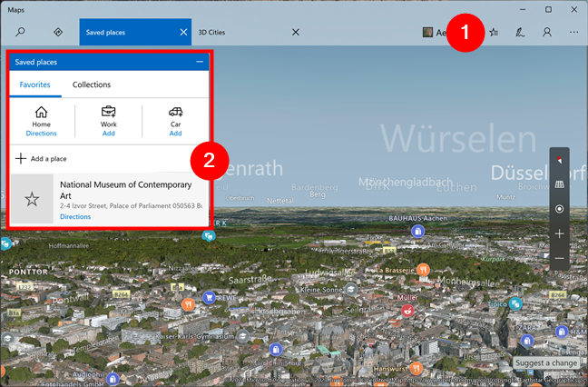The image size is (588, 387).
Task: Click the Kaiser-Karls-Gymnasium school pin
Action: 242,335
